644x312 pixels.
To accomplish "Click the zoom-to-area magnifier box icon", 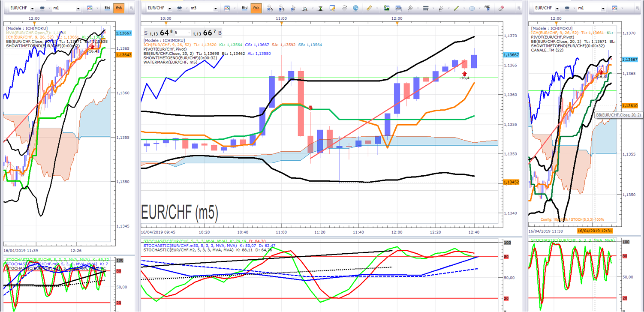I will [304, 8].
